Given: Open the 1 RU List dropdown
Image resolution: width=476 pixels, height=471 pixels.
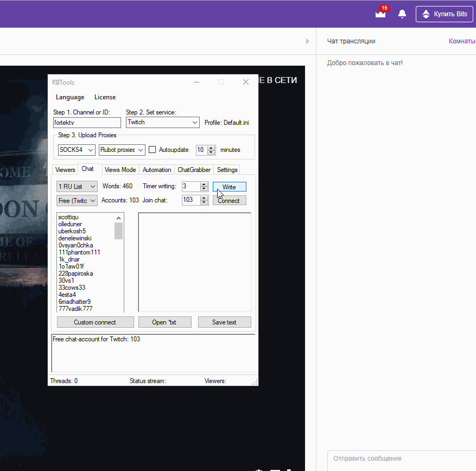Looking at the screenshot, I should coord(77,187).
